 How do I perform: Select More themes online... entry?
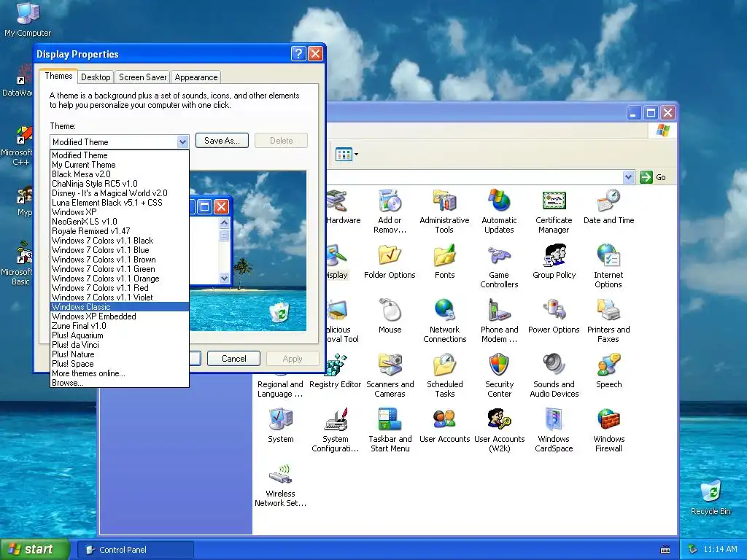120,373
